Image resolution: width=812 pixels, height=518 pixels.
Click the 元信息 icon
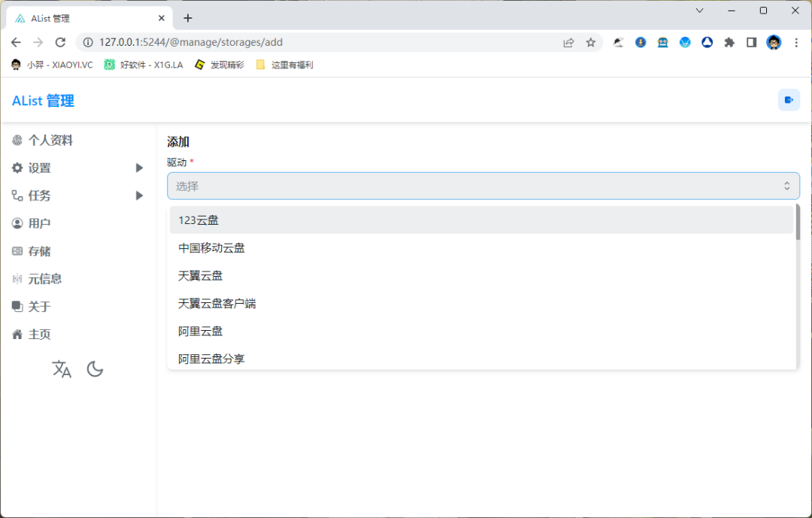17,279
